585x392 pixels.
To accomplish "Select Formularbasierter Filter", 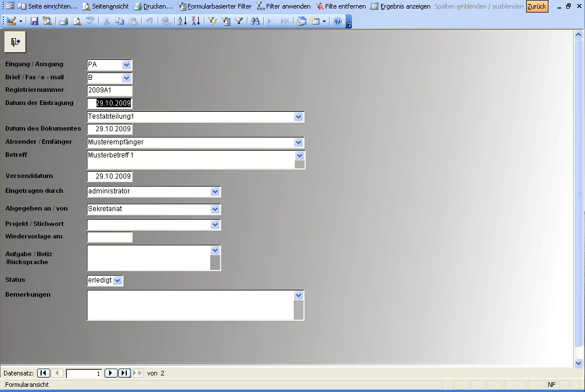I will (215, 6).
